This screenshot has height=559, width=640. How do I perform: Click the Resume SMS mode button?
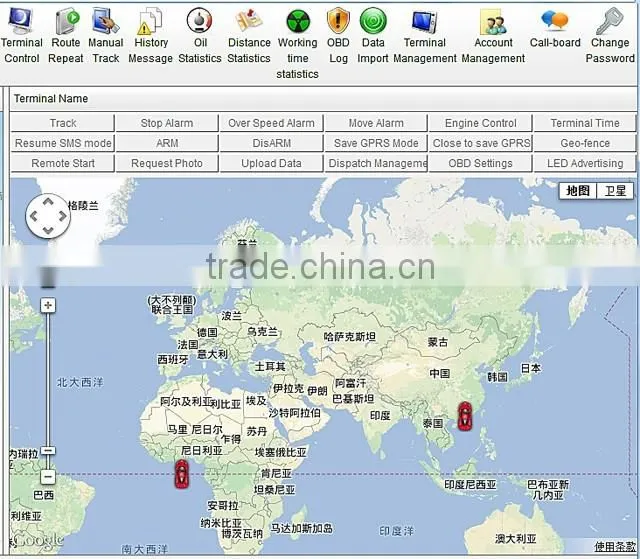62,143
